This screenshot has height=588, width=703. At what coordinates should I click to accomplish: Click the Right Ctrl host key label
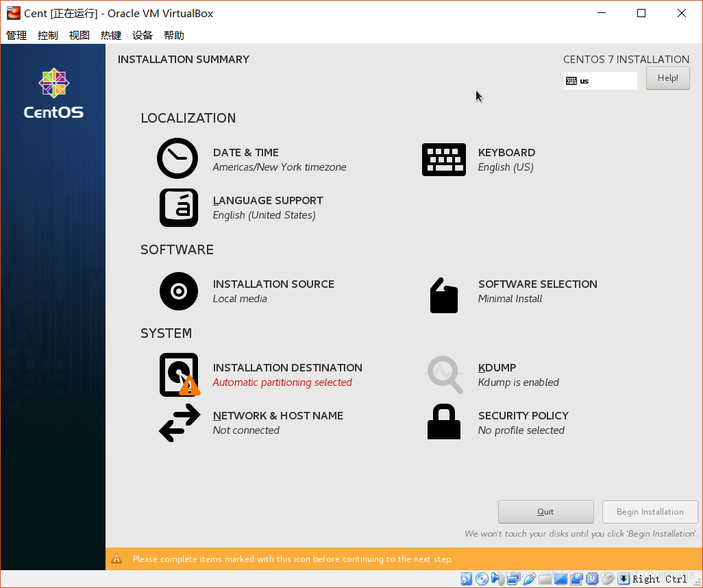660,579
